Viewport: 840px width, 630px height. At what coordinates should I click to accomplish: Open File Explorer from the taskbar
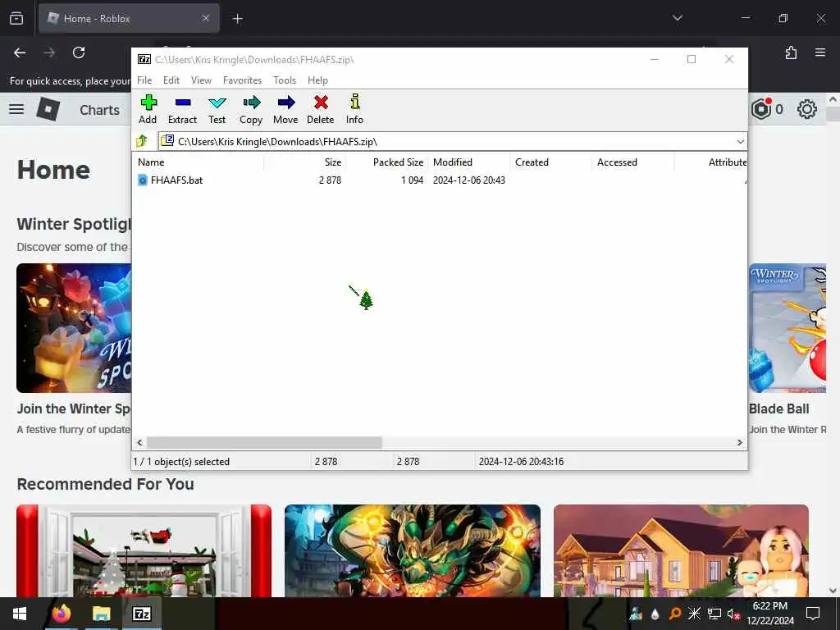101,614
